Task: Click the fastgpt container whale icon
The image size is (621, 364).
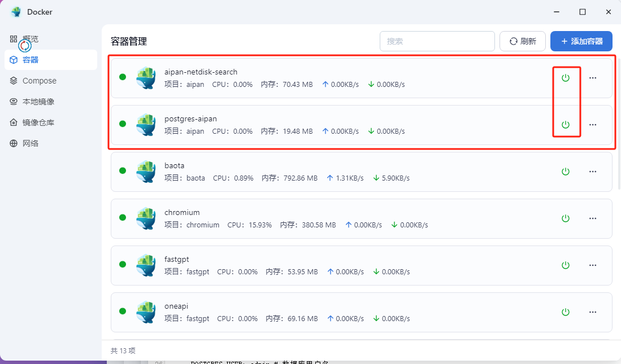Action: coord(146,265)
